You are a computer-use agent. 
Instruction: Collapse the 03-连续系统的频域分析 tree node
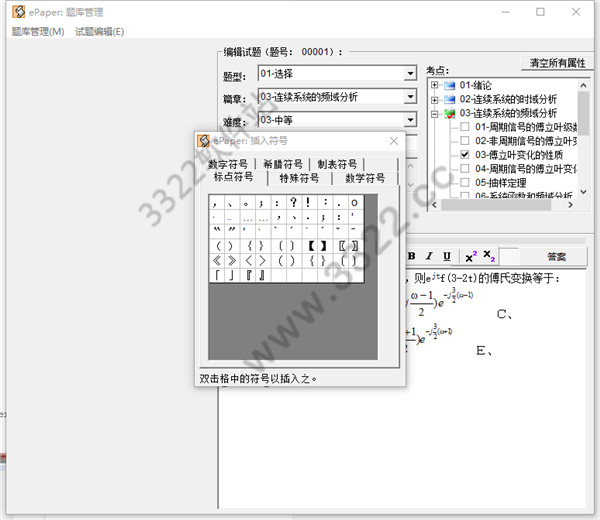pyautogui.click(x=434, y=114)
